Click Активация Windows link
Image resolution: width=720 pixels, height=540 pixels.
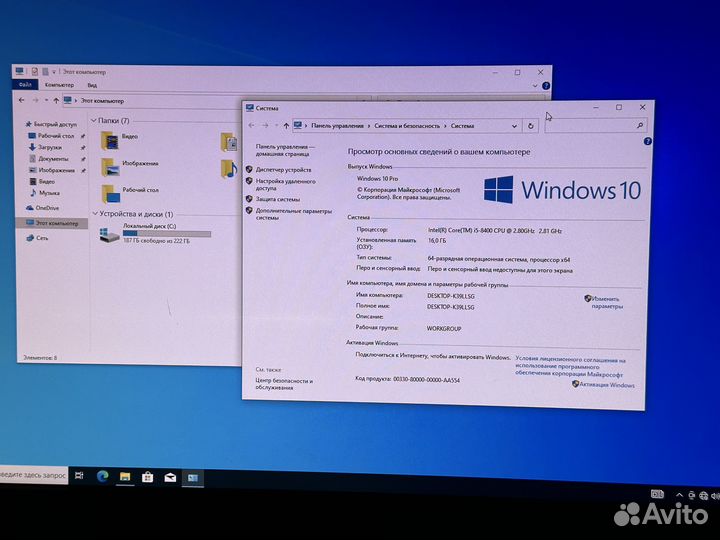(607, 385)
